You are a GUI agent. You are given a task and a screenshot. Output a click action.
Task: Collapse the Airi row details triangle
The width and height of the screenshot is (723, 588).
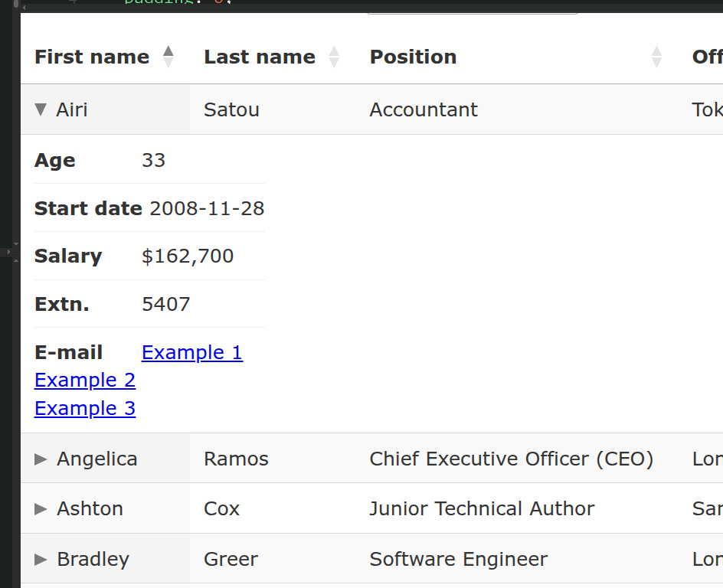pos(41,109)
